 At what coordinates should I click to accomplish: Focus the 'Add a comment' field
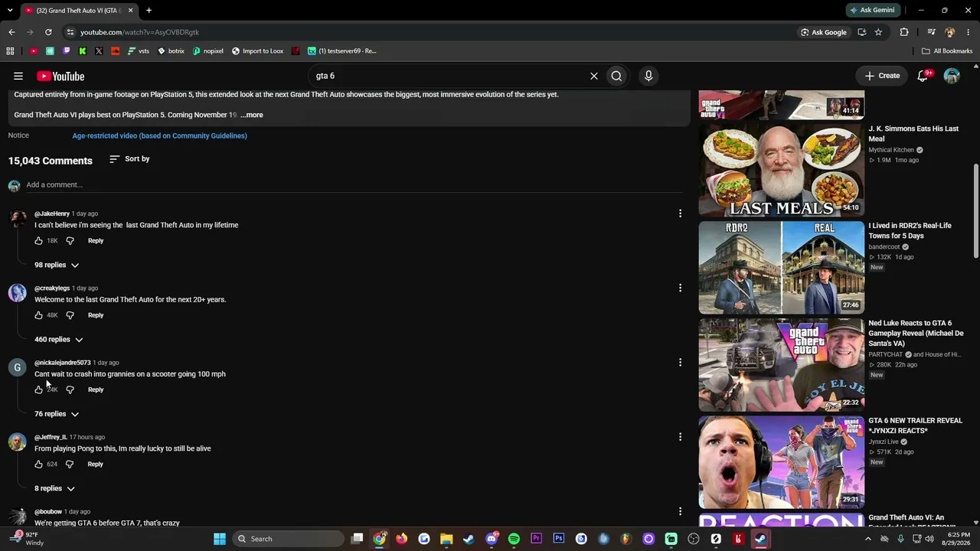tap(354, 184)
